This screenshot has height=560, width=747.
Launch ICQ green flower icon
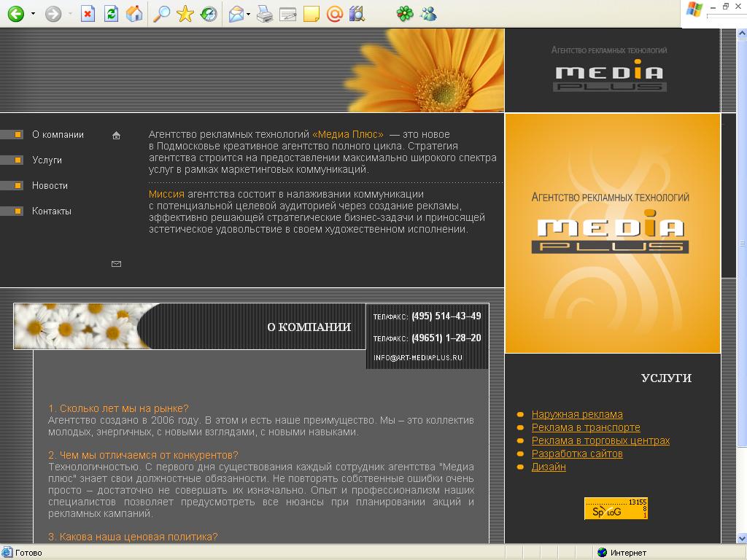tap(404, 14)
